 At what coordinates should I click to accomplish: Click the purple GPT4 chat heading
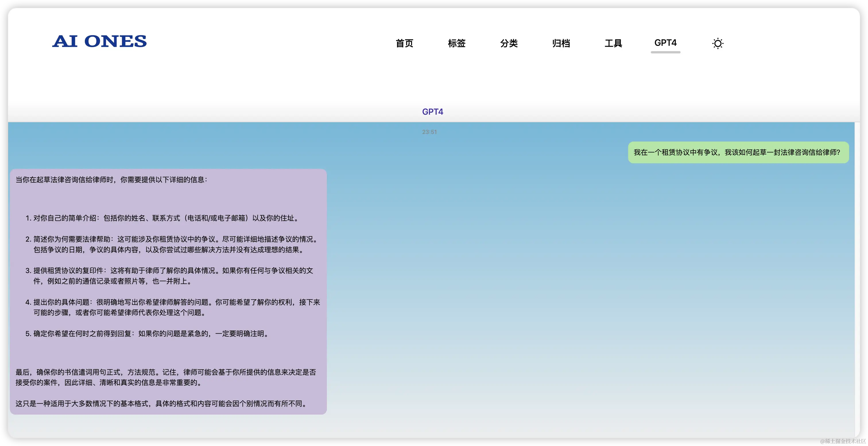click(x=433, y=112)
